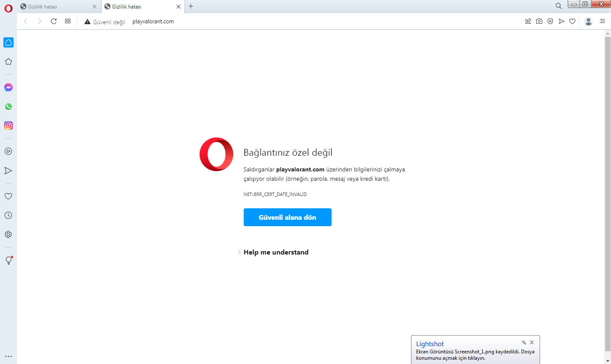Go forward to the next page
Image resolution: width=611 pixels, height=364 pixels.
39,21
